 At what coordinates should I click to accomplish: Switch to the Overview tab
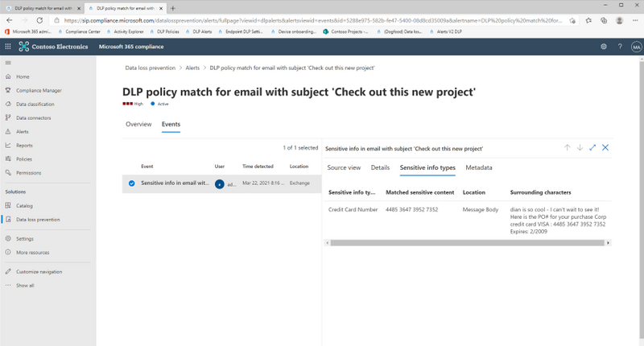(x=138, y=125)
